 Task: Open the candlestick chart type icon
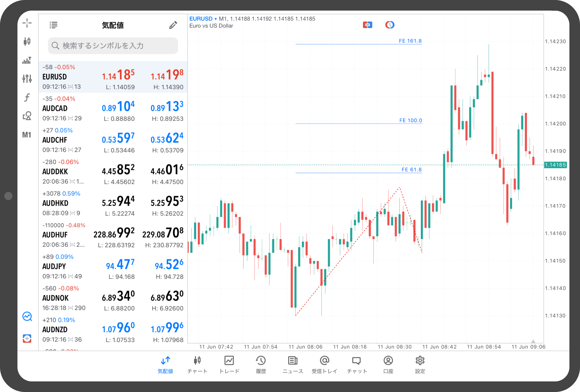click(x=27, y=41)
